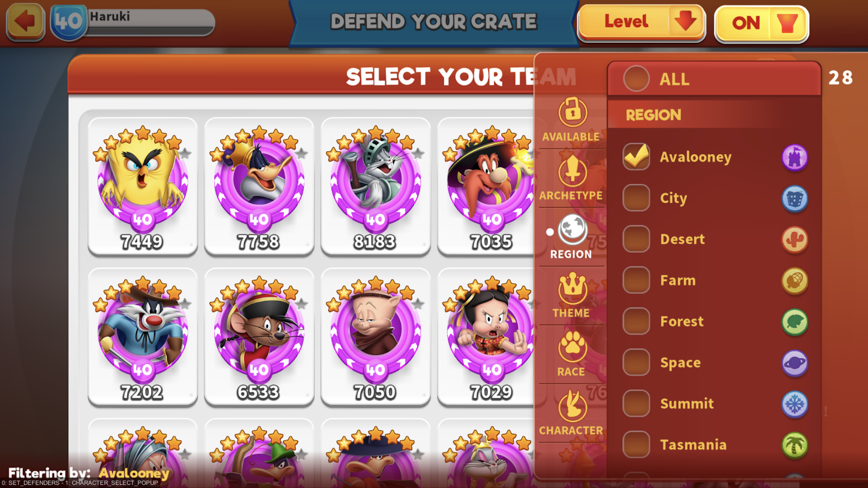Select the ALL radio option
The image size is (868, 488).
pos(636,79)
